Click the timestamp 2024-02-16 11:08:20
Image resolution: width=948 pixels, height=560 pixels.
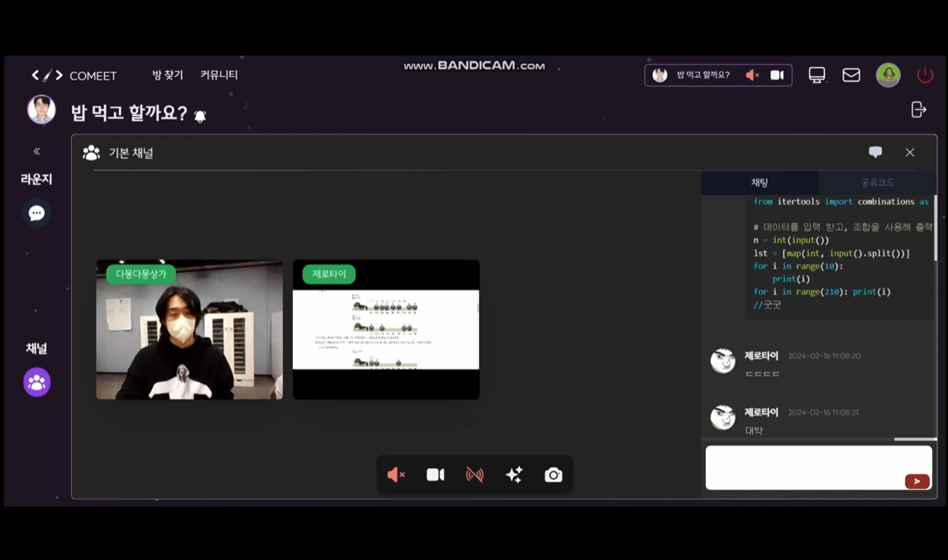[824, 356]
